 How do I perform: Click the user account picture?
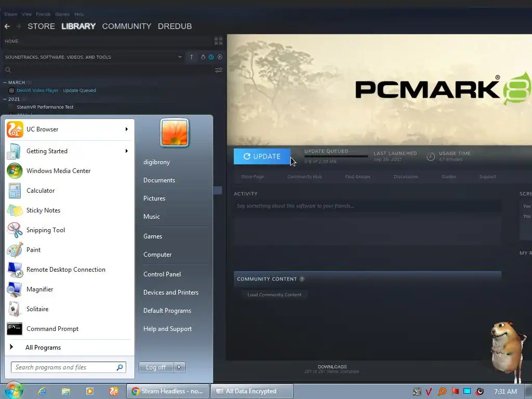(x=175, y=132)
